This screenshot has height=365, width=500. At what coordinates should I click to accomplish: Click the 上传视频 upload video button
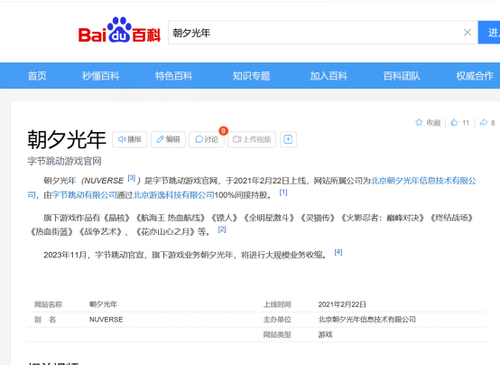252,139
